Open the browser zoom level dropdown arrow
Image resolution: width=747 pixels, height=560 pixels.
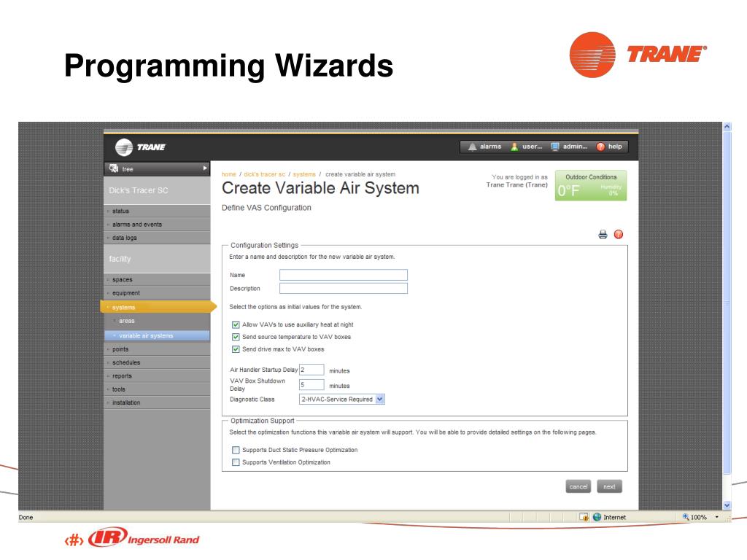717,517
